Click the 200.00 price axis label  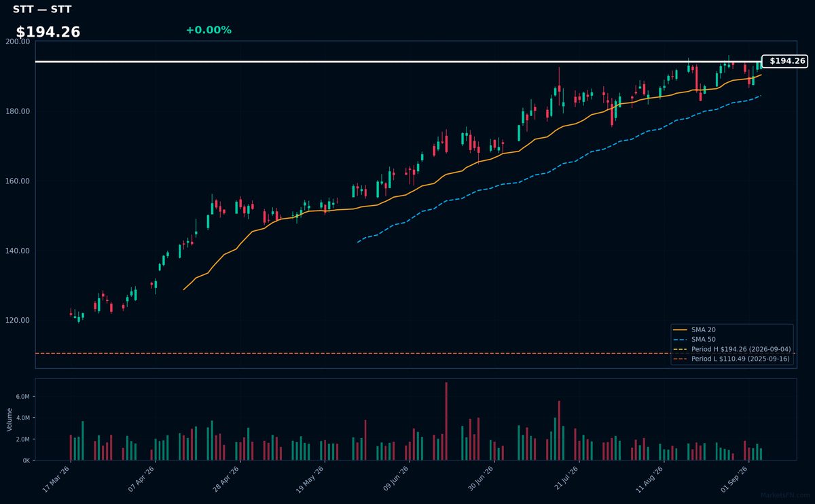pos(18,41)
